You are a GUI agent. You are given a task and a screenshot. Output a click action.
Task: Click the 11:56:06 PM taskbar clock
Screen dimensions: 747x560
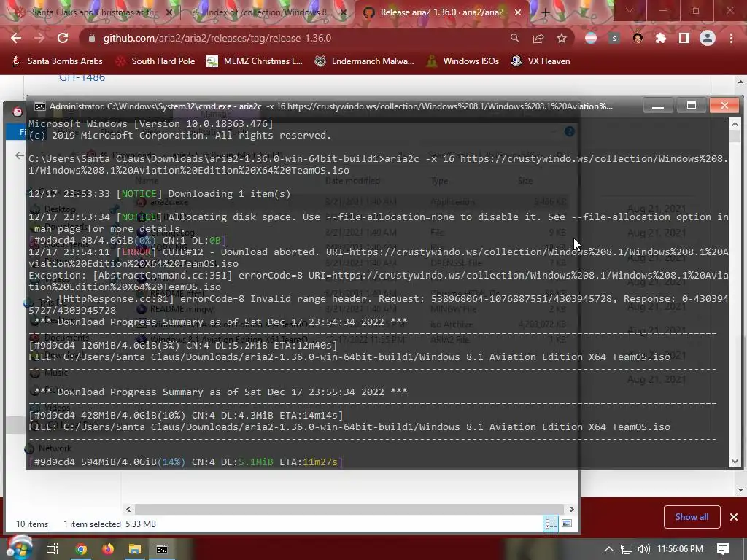(x=681, y=549)
